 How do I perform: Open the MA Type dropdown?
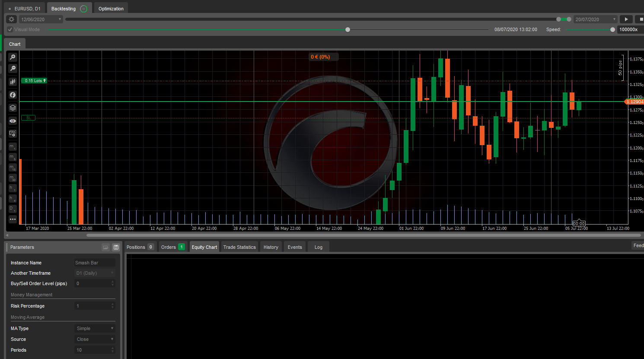pos(95,328)
